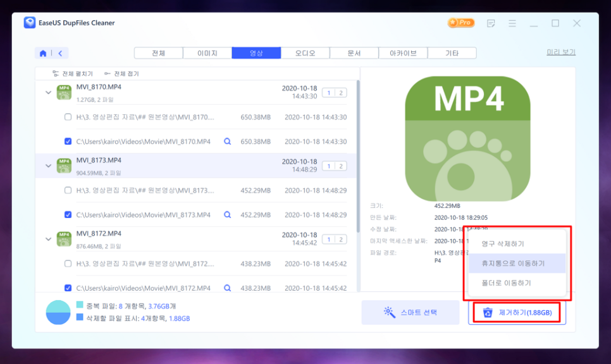Switch to the 기타 tab
Screen dimensions: 611x364
[452, 53]
